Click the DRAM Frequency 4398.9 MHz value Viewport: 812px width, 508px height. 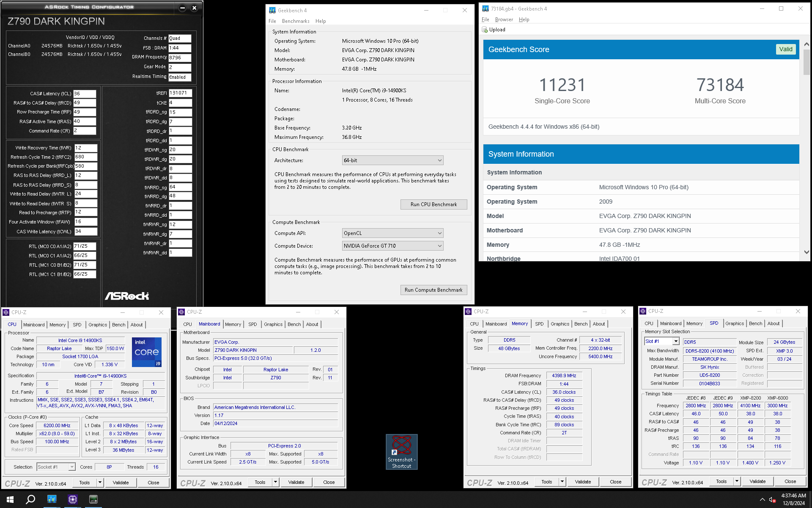tap(564, 375)
